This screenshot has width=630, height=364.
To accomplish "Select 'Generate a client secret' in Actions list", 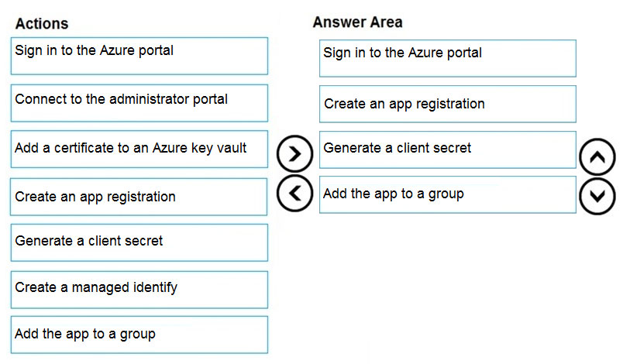I will click(139, 242).
